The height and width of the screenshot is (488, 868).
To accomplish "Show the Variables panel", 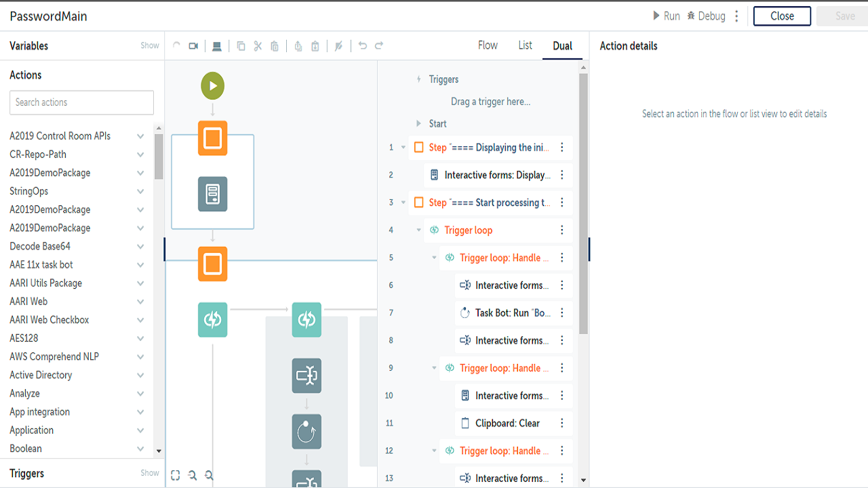I will coord(150,46).
